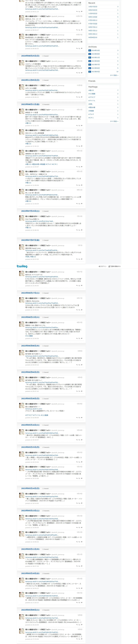
Task: Click list icon beside 2023年05月 archive
Action: (90, 72)
